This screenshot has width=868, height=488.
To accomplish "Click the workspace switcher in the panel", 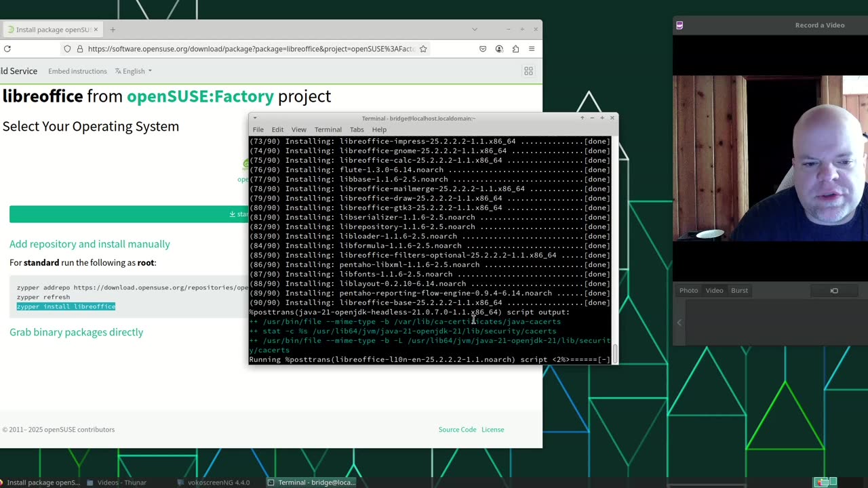I will (x=825, y=483).
